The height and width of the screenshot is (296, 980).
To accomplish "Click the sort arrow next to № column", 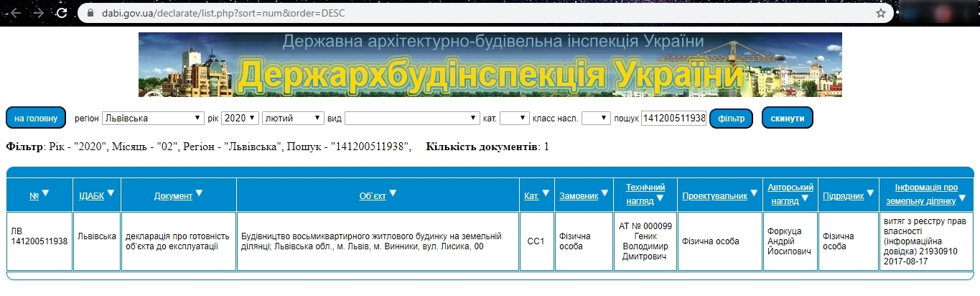I will coord(45,193).
